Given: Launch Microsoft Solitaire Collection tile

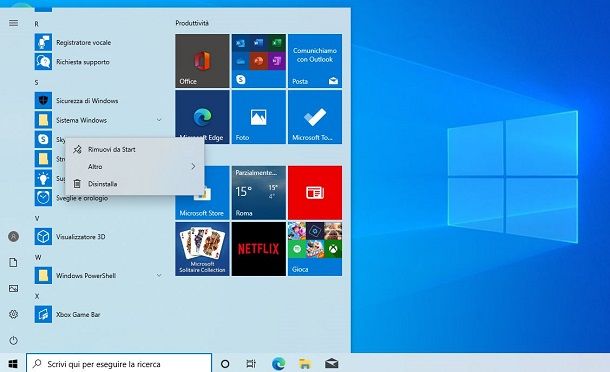Looking at the screenshot, I should coord(202,249).
